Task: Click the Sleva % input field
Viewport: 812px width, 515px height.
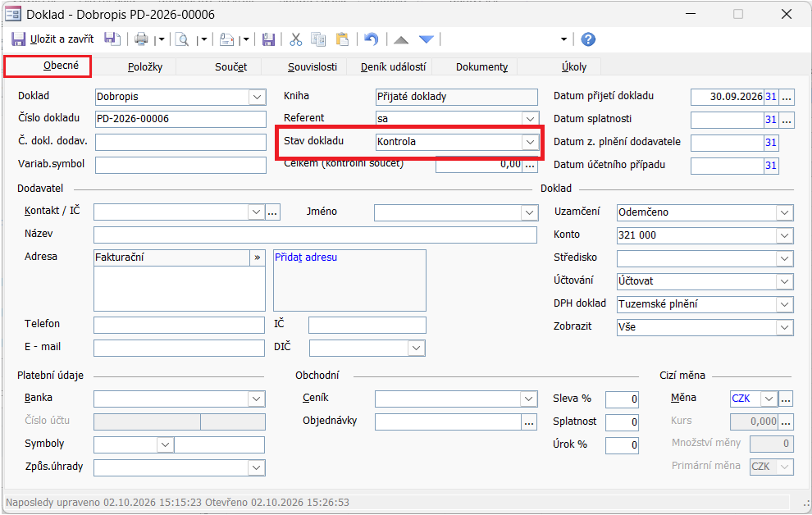Action: [x=622, y=399]
